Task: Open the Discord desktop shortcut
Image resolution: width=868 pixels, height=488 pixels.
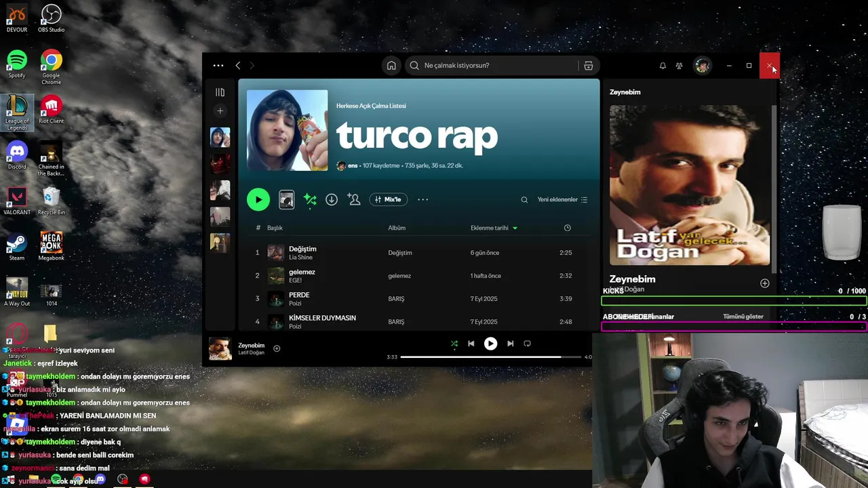Action: [17, 156]
